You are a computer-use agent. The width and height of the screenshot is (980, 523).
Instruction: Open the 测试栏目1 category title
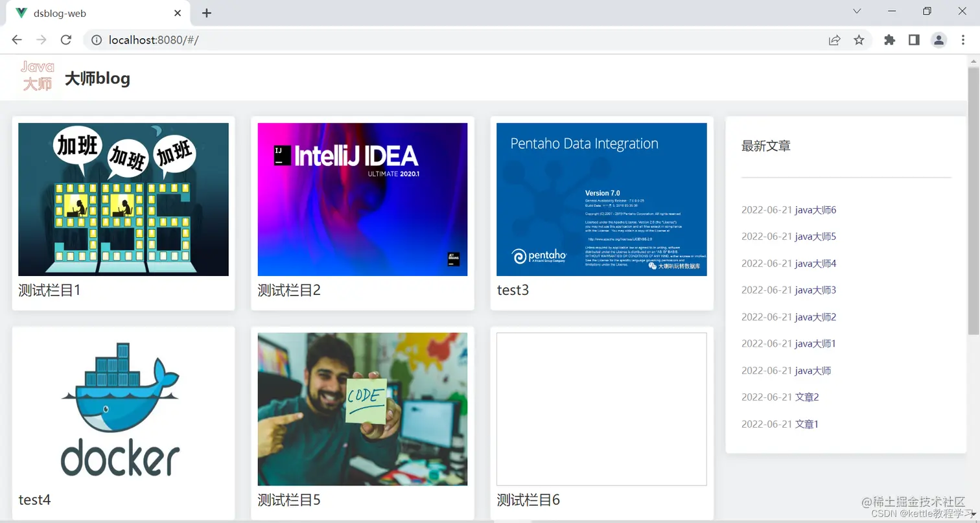[x=49, y=290]
